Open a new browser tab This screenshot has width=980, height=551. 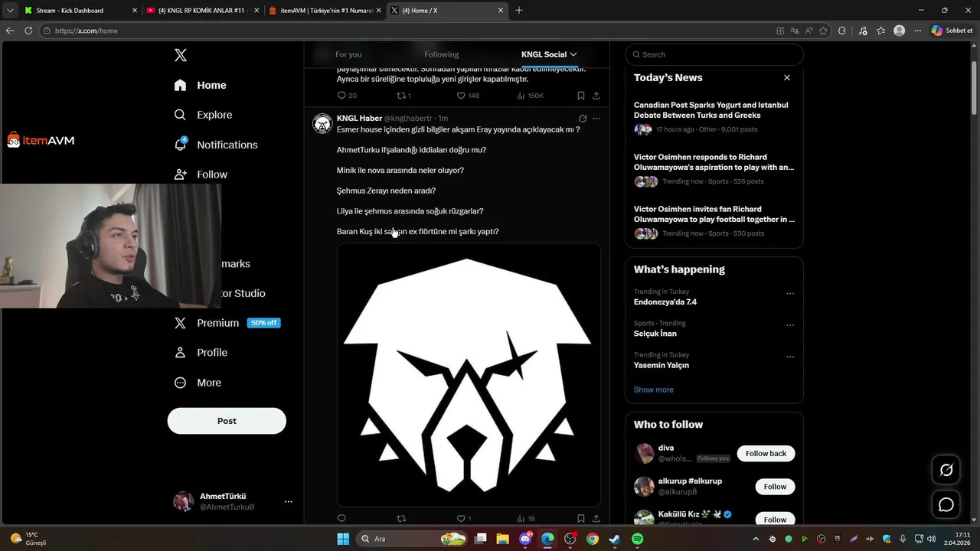pyautogui.click(x=519, y=11)
